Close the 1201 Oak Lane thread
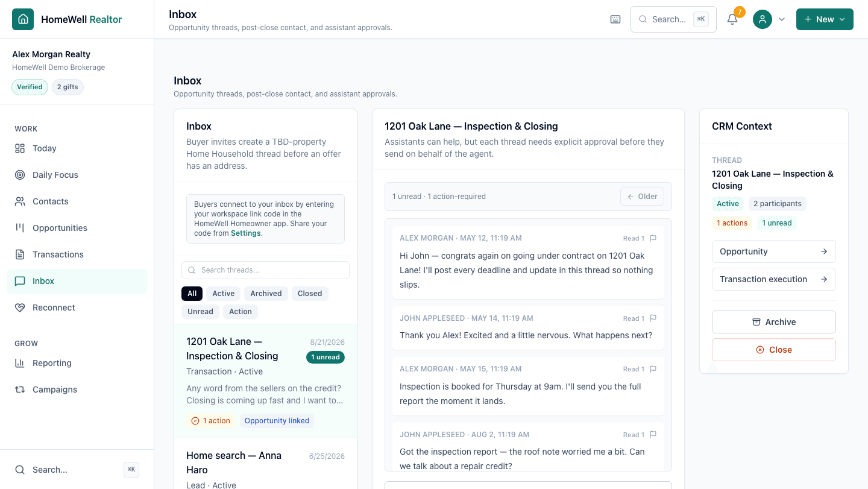Screen dimensions: 868x489 pos(774,350)
